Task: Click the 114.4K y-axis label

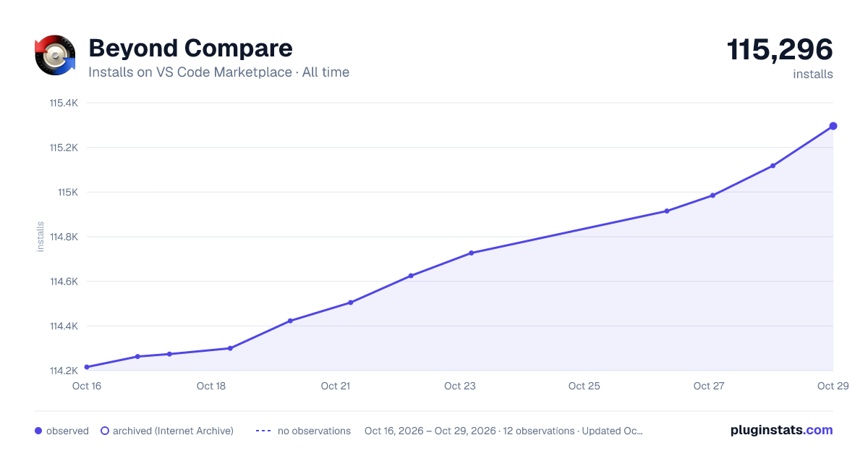Action: [x=64, y=326]
